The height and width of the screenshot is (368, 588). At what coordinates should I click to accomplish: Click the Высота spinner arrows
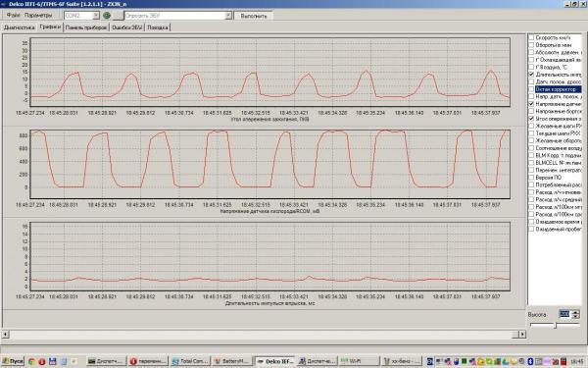pos(575,314)
